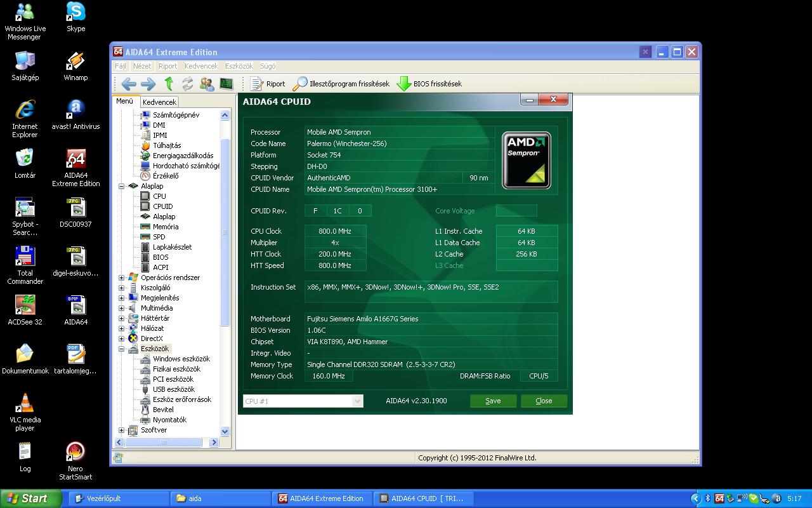
Task: Select Túlhajtás tree item
Action: click(x=167, y=145)
